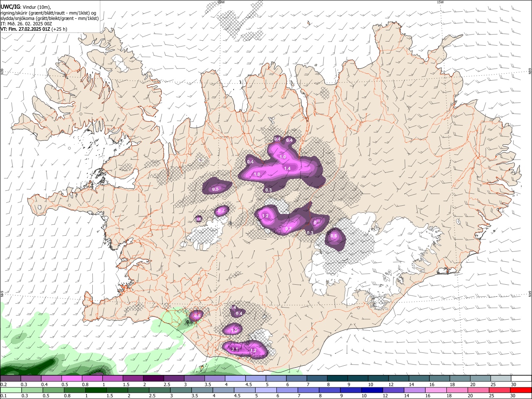Click the 25 label on the upper snow scale
The height and width of the screenshot is (399, 532).
493,384
